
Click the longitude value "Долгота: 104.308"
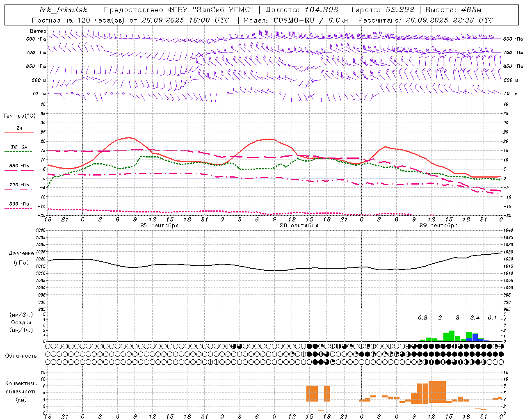pos(302,10)
